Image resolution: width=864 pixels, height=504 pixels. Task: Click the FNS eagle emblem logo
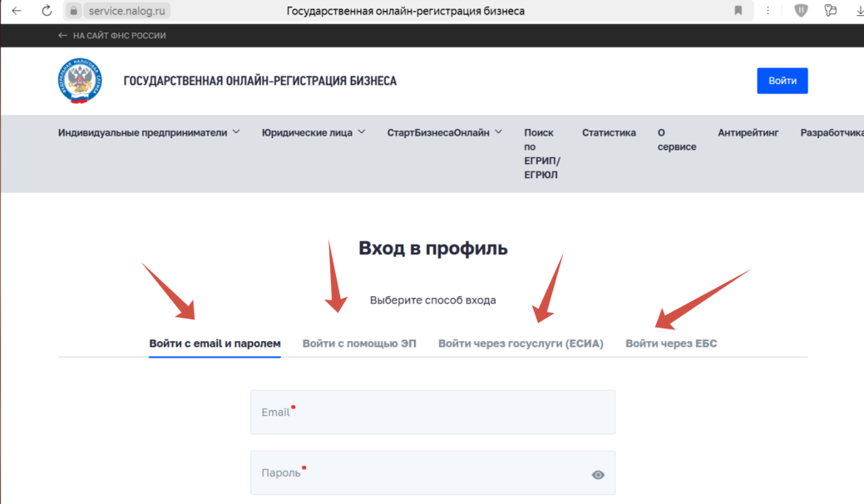[81, 81]
